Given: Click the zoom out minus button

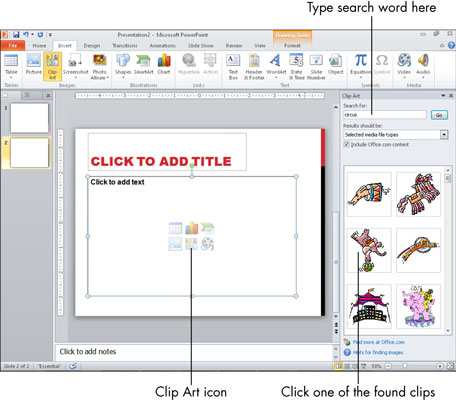Looking at the screenshot, I should click(389, 366).
